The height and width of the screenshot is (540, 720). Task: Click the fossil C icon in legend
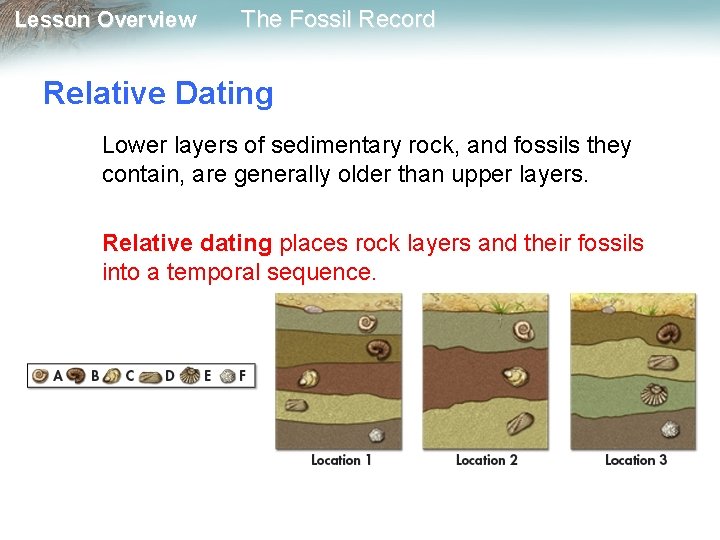[112, 376]
